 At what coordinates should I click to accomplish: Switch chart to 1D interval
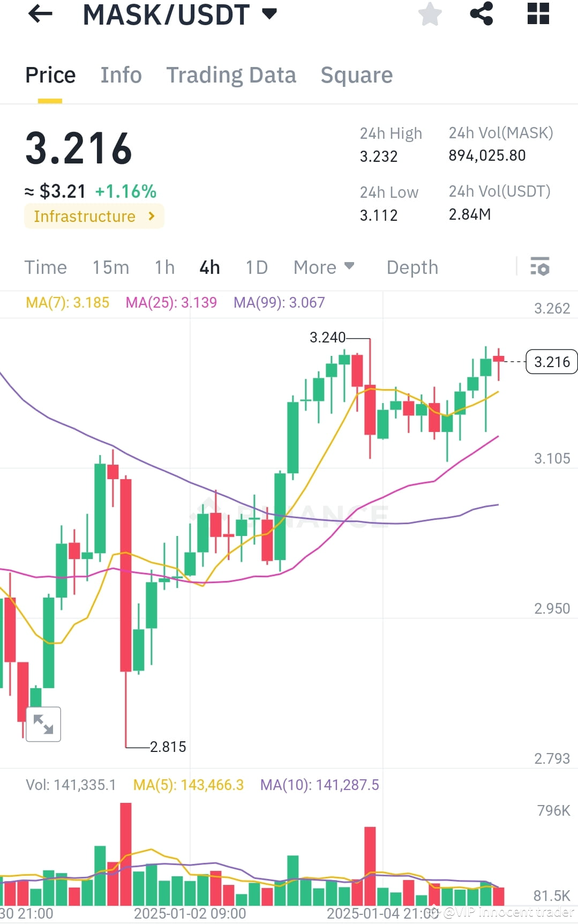click(256, 266)
